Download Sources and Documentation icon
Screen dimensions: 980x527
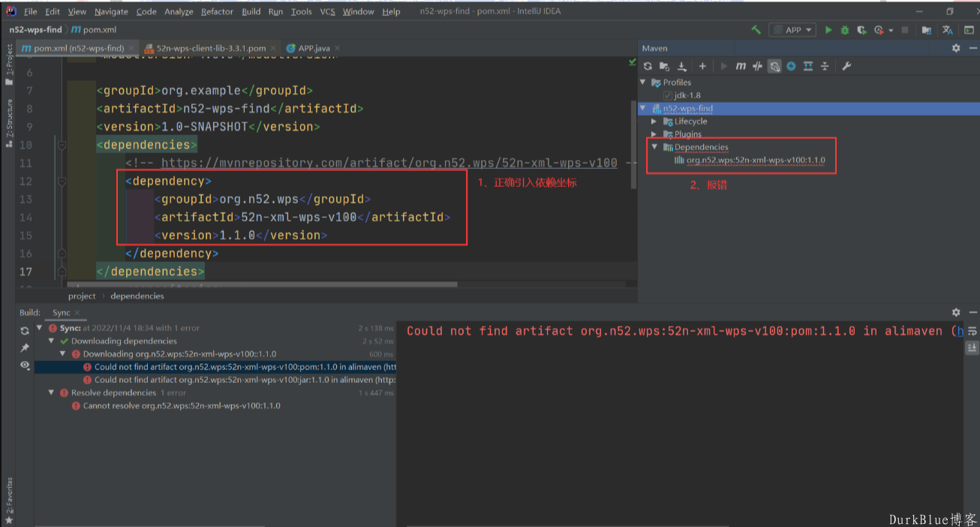pos(682,66)
